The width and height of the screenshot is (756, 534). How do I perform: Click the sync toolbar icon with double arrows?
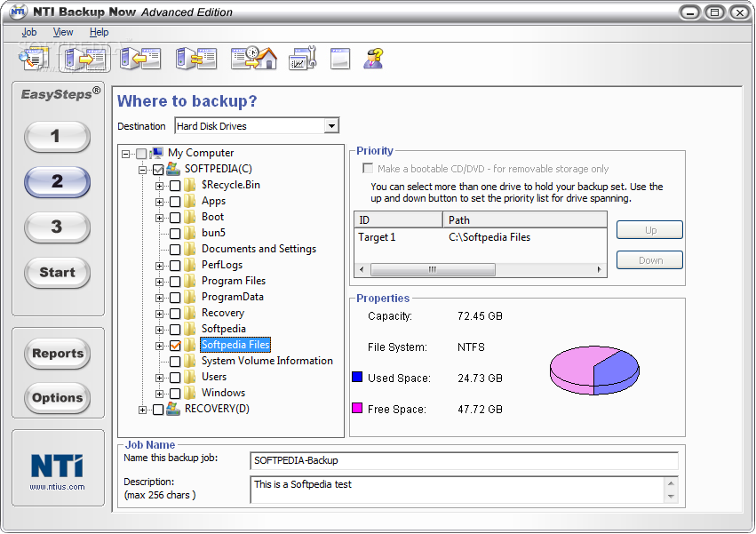point(195,59)
